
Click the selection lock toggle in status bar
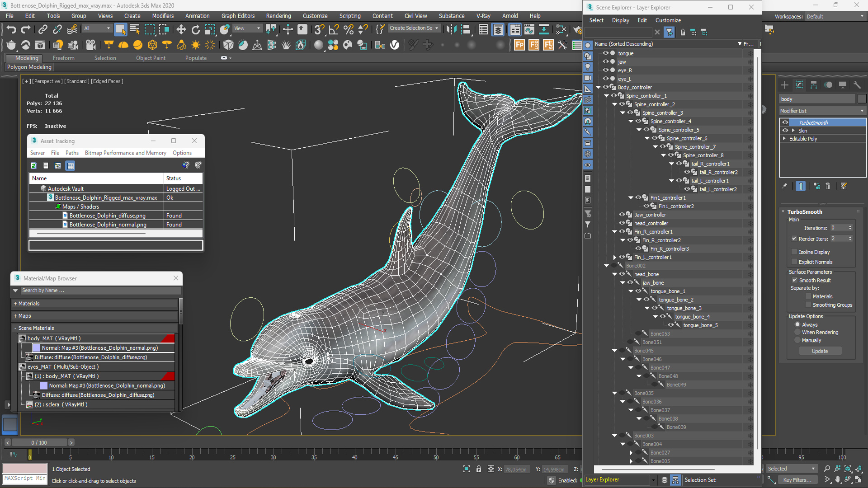click(479, 469)
